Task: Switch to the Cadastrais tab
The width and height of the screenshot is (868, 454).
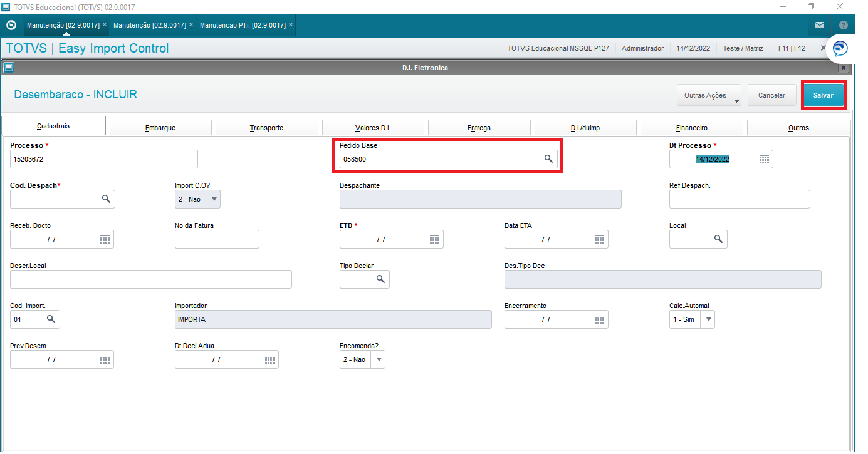Action: point(53,126)
